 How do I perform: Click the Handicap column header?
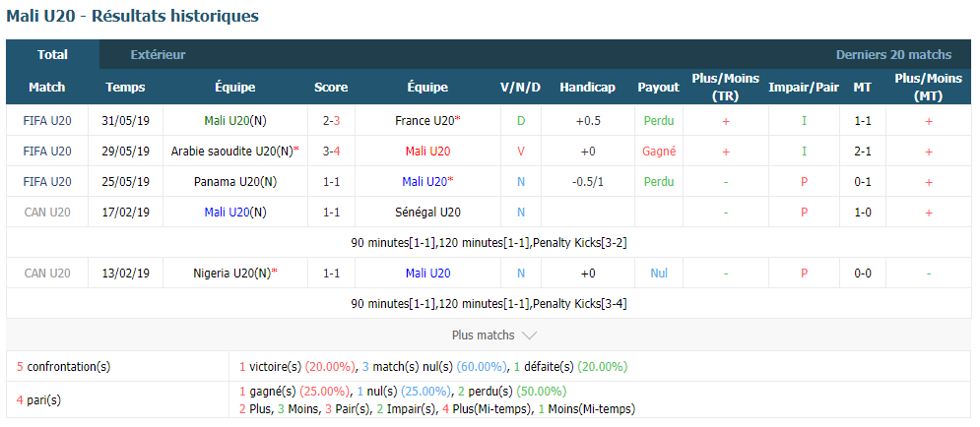click(x=587, y=88)
